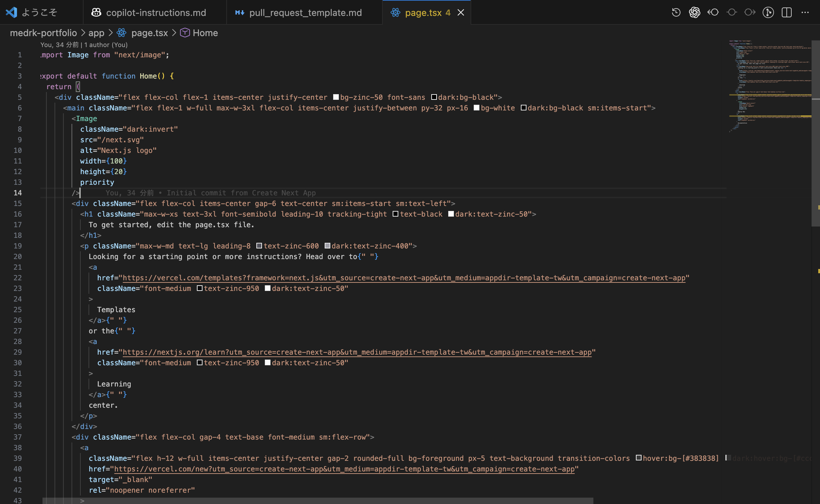Click the '<Image' tag on line 7
This screenshot has height=504, width=820.
[84, 119]
